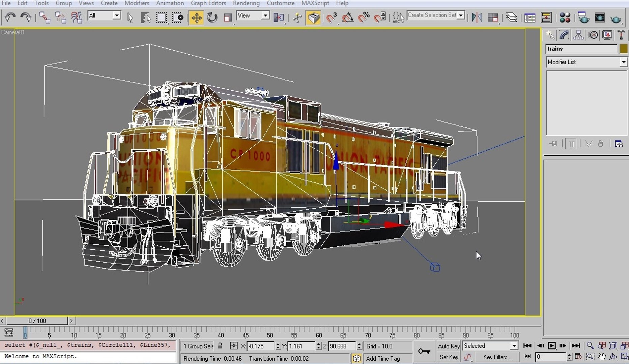
Task: Click the Set Key button
Action: point(449,357)
